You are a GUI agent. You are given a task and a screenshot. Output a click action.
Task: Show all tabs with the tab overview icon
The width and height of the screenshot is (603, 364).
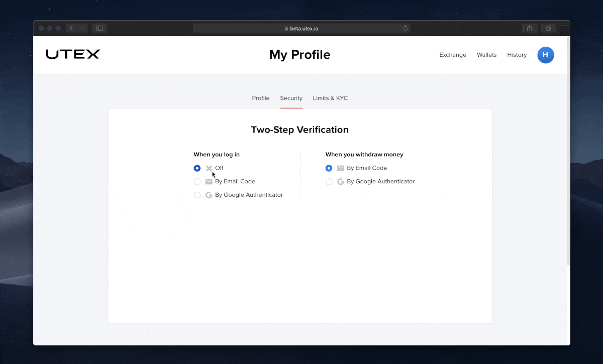click(549, 28)
